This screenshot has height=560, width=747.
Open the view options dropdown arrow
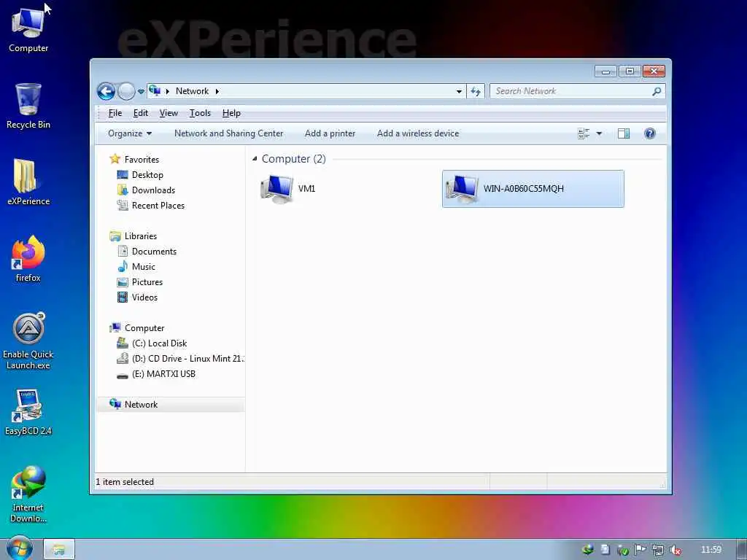[600, 134]
